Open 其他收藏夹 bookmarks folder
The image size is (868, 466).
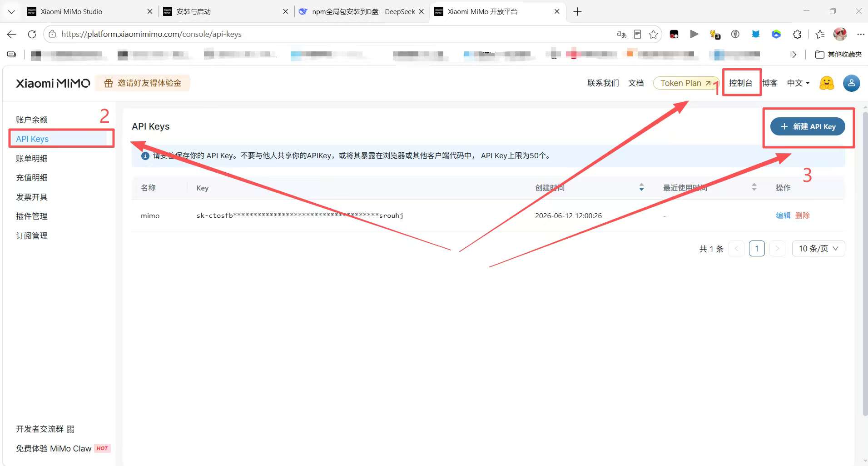(x=838, y=55)
